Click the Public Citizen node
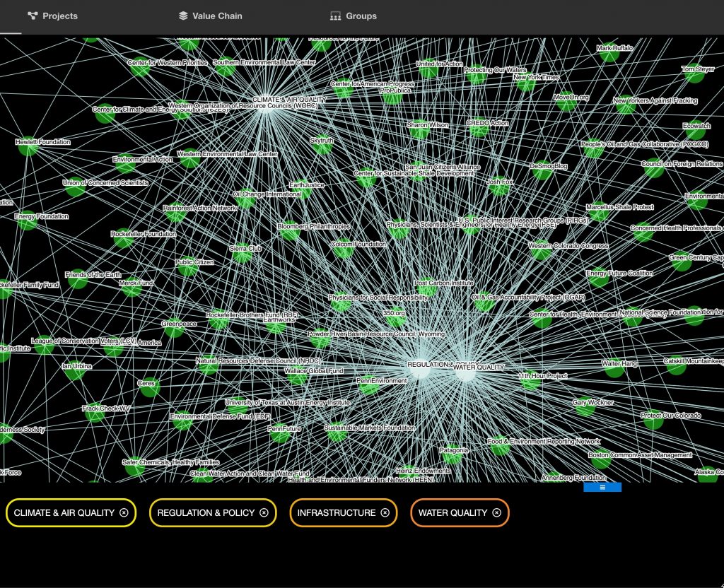This screenshot has height=588, width=724. click(187, 266)
